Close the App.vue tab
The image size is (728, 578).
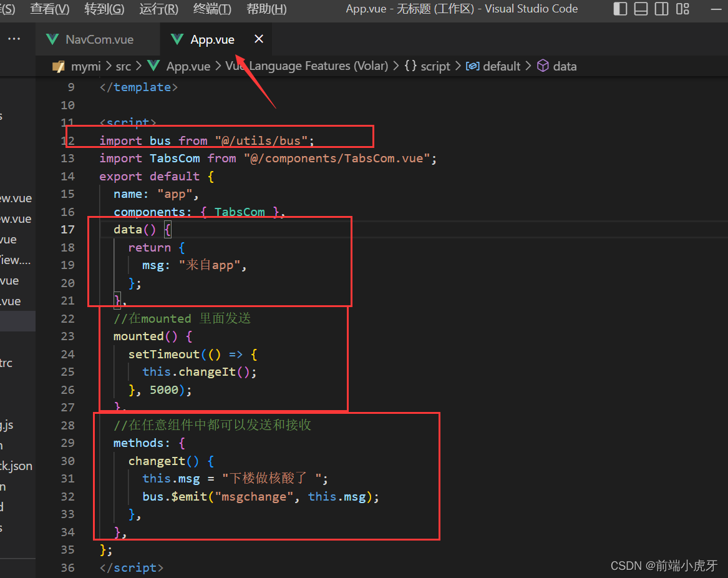(x=259, y=39)
